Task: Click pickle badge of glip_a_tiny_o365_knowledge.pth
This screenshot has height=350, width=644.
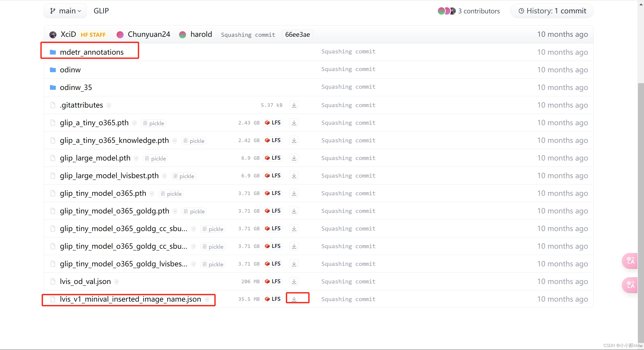Action: pos(194,141)
